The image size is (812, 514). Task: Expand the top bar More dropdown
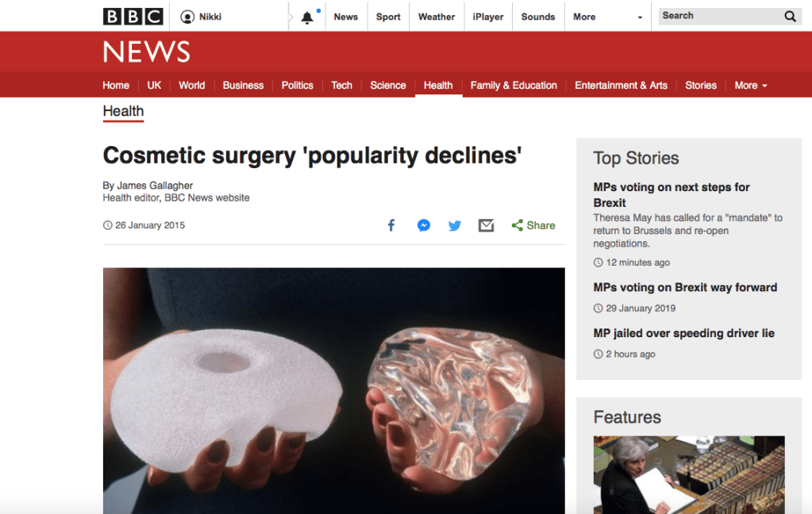click(607, 17)
